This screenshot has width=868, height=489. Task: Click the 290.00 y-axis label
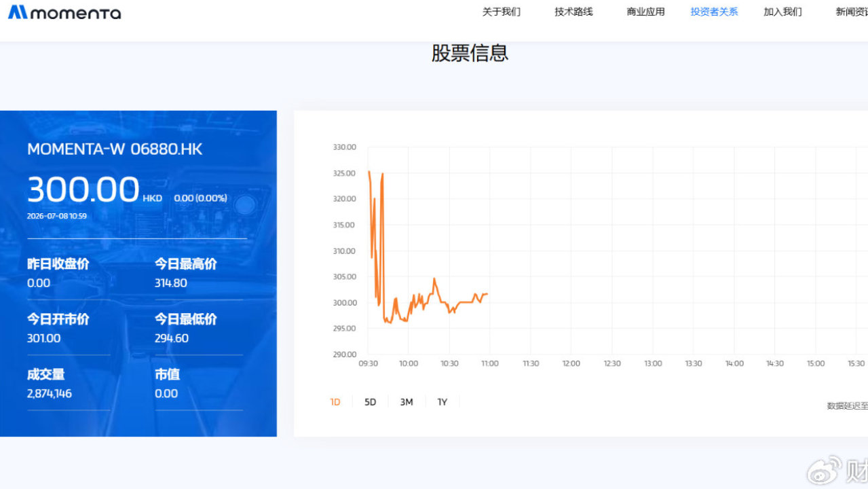(x=345, y=355)
